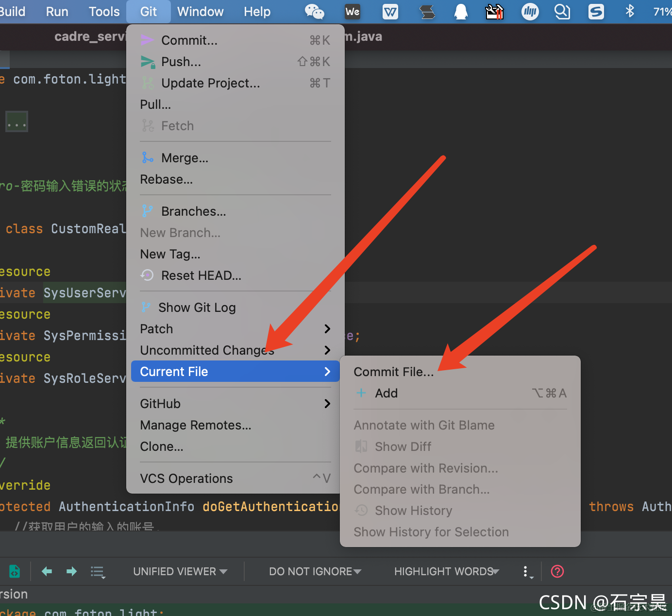Click the plus icon beside Add

tap(361, 393)
